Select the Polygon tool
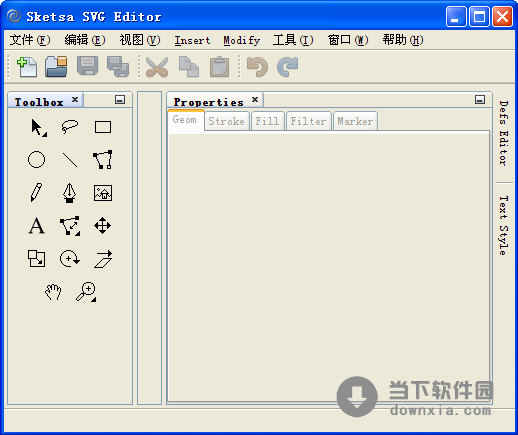 [x=103, y=160]
